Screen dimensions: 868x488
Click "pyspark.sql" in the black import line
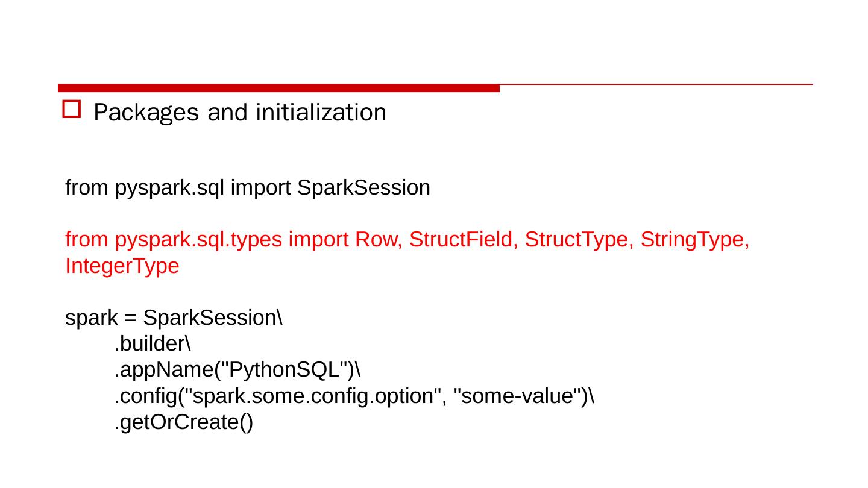coord(169,188)
